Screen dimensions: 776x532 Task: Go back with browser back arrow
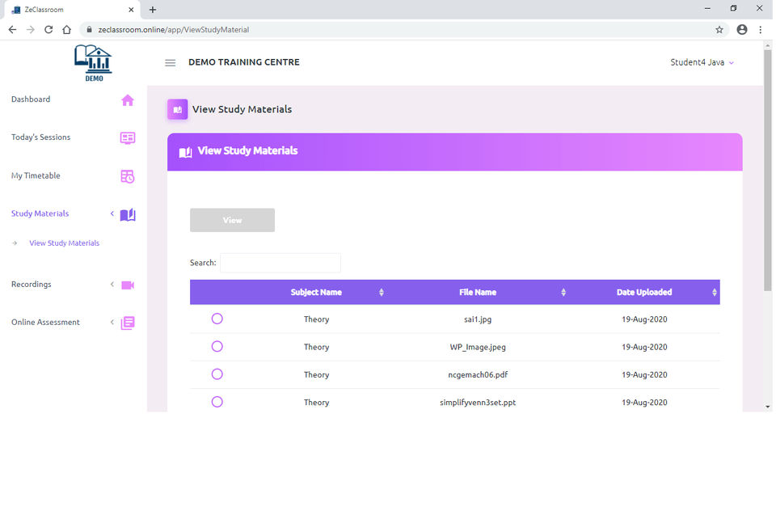click(12, 30)
